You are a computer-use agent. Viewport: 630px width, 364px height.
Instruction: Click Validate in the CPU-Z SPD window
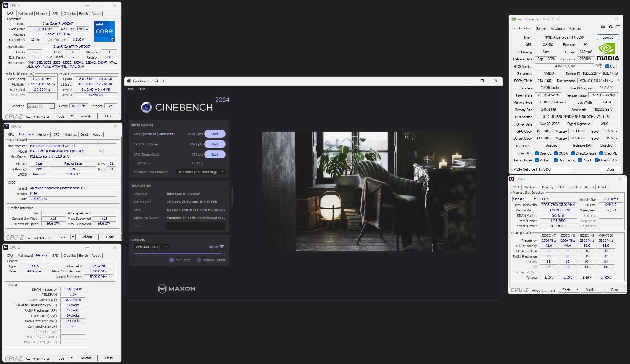click(x=591, y=290)
